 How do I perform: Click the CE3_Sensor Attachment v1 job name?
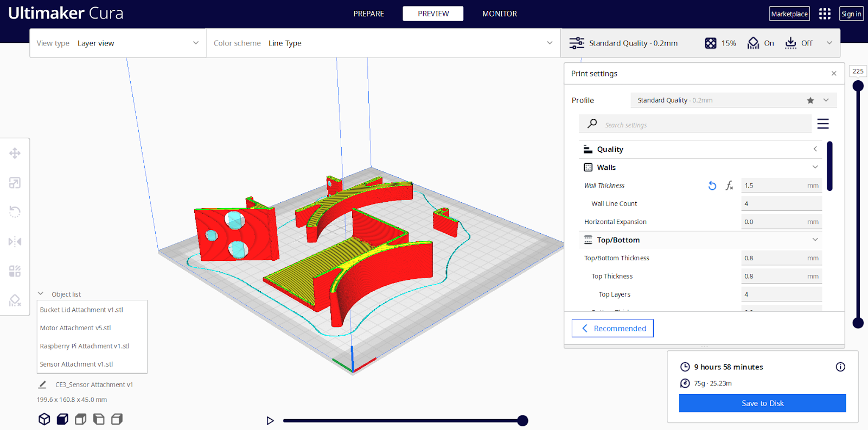point(94,384)
